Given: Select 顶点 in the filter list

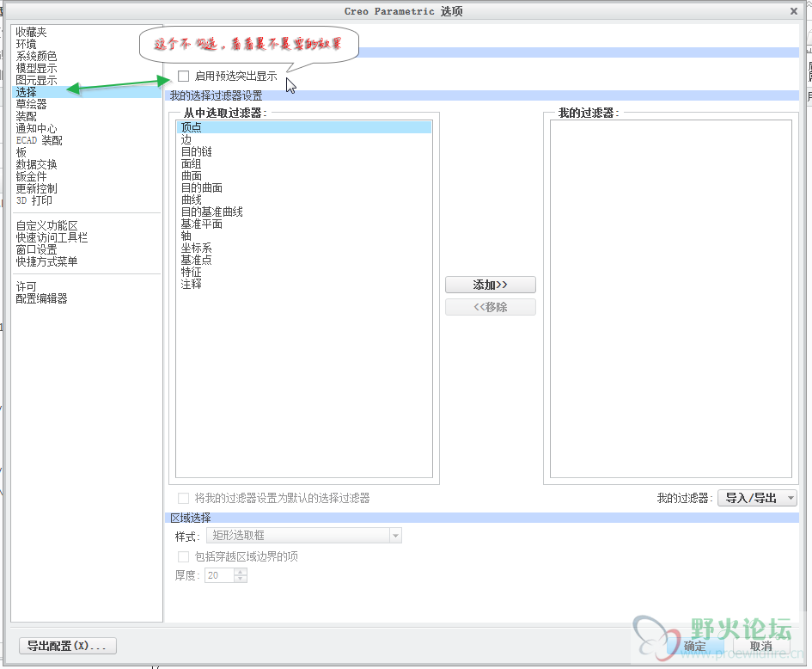Looking at the screenshot, I should [304, 127].
